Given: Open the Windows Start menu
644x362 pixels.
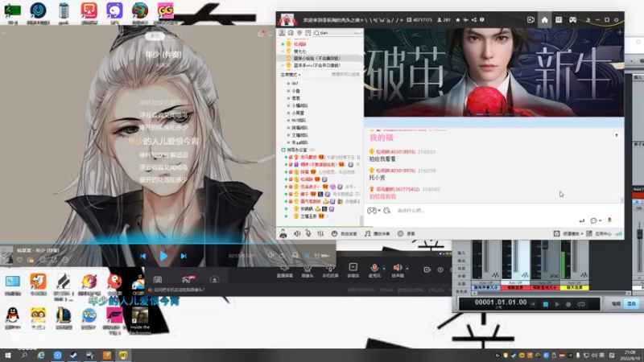Looking at the screenshot, I should click(7, 356).
